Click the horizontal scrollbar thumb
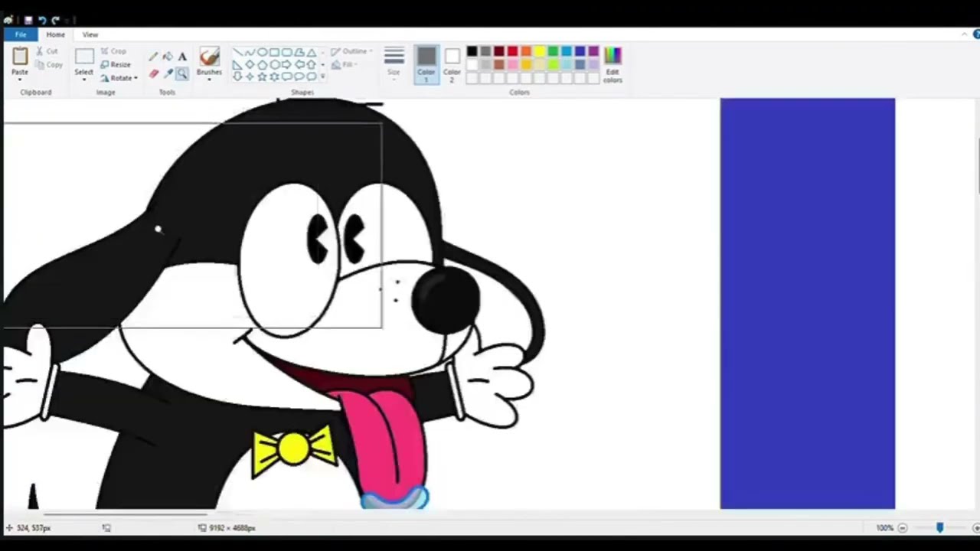The height and width of the screenshot is (551, 980). point(126,515)
